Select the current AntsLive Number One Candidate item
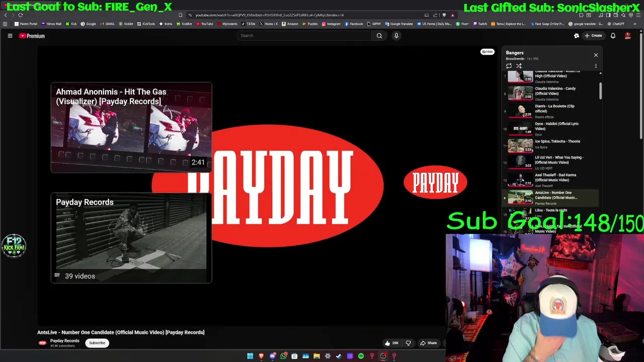This screenshot has height=362, width=644. pos(551,198)
